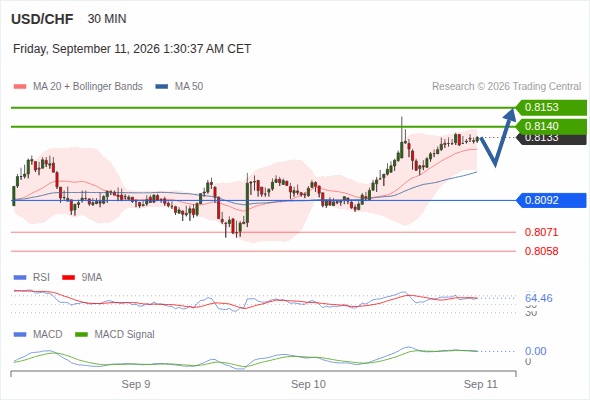Click the 0.8140 green price tag
Screen dimensions: 590x400
pos(551,126)
